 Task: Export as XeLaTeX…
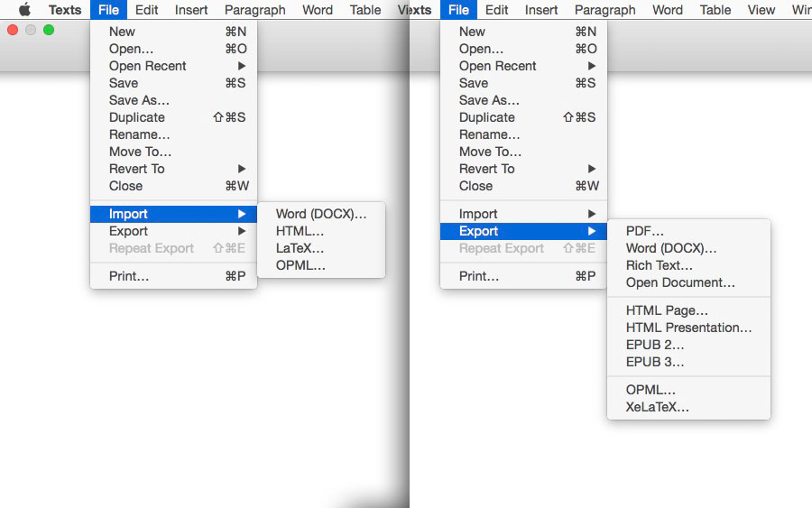(688, 407)
